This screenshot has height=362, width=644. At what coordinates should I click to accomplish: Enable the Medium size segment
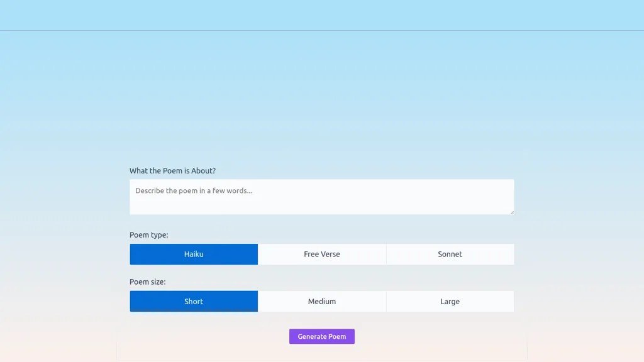[x=321, y=301]
